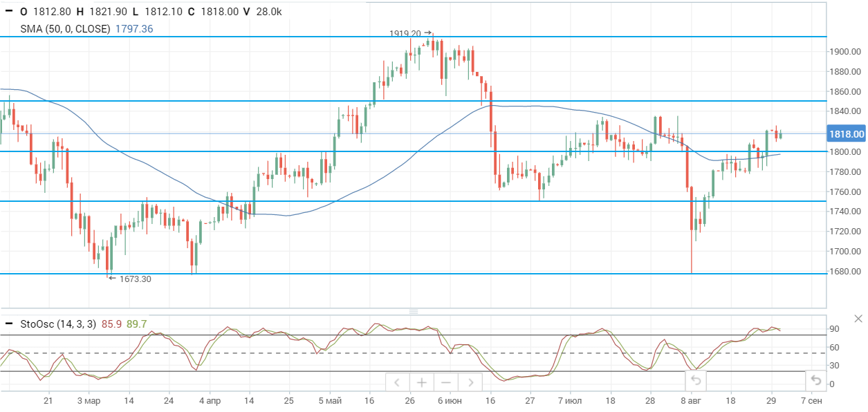The image size is (868, 412).
Task: Collapse the main chart legend with minus icon
Action: coord(8,12)
